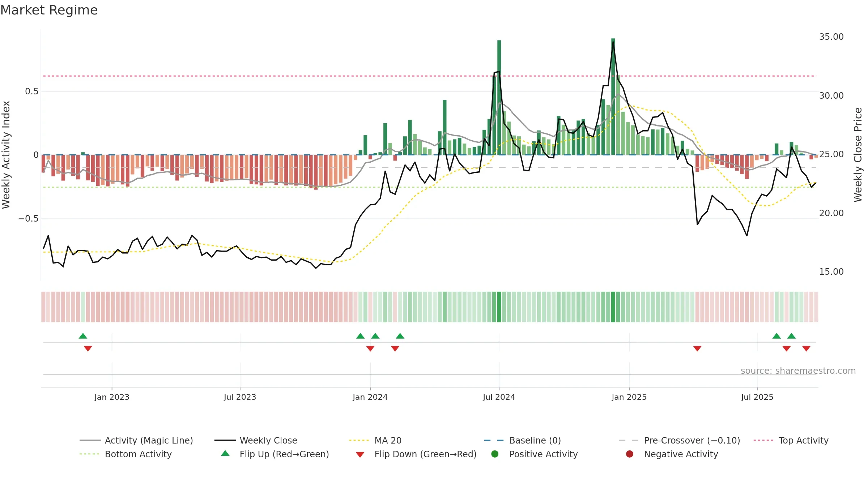Click the 15.00 price axis label

(x=831, y=272)
